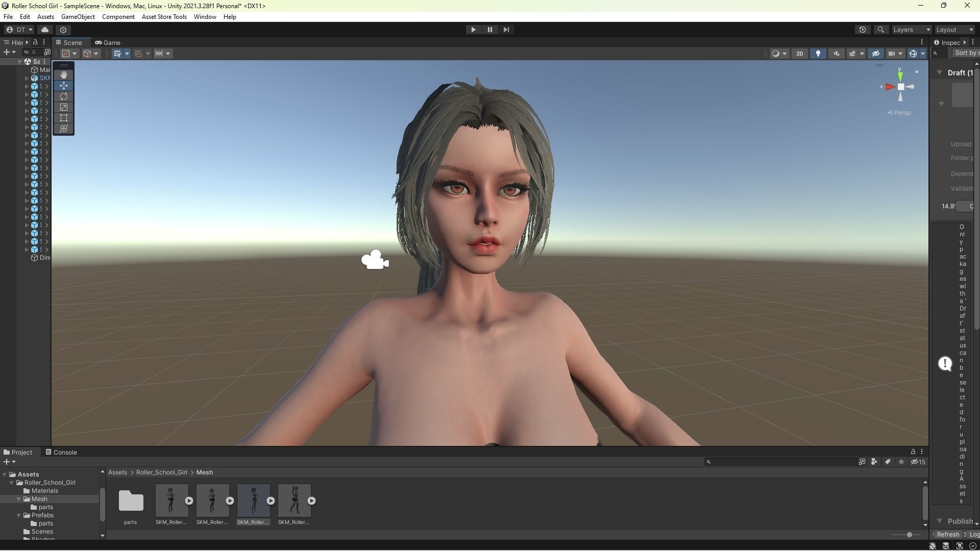The width and height of the screenshot is (980, 551).
Task: Select the Rotate tool
Action: (64, 96)
